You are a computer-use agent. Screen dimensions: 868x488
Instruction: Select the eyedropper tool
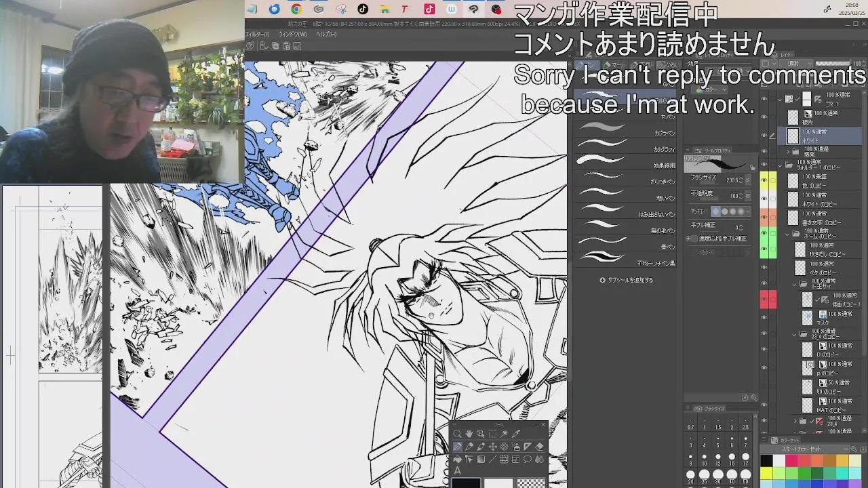(x=516, y=434)
